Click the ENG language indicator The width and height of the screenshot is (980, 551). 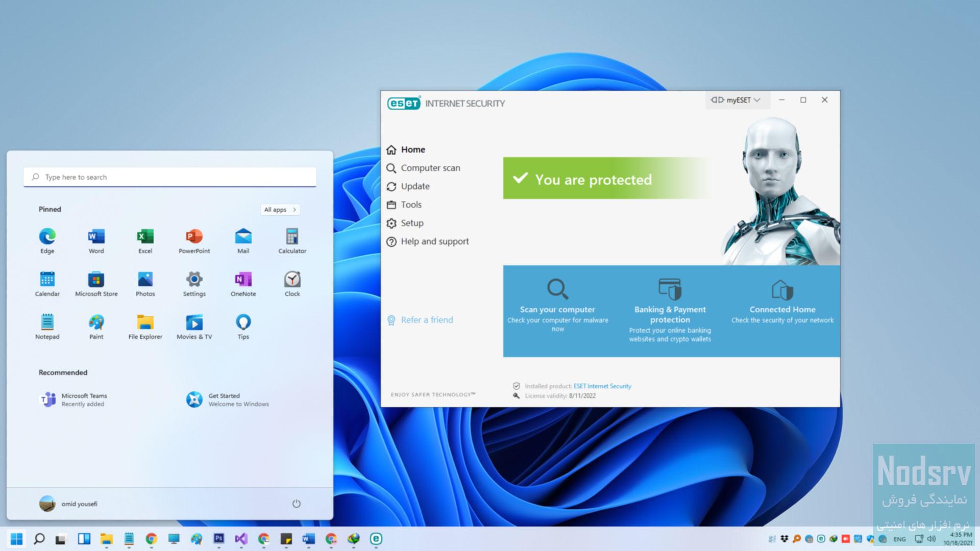(900, 539)
